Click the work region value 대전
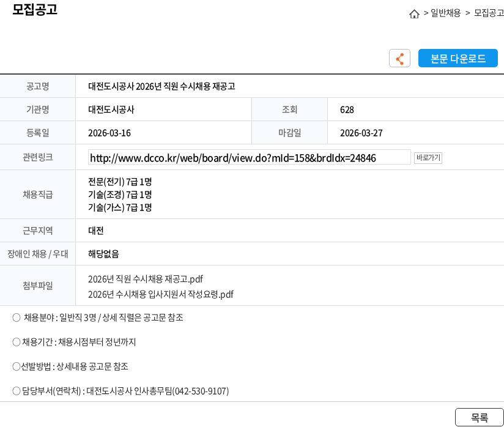 96,231
